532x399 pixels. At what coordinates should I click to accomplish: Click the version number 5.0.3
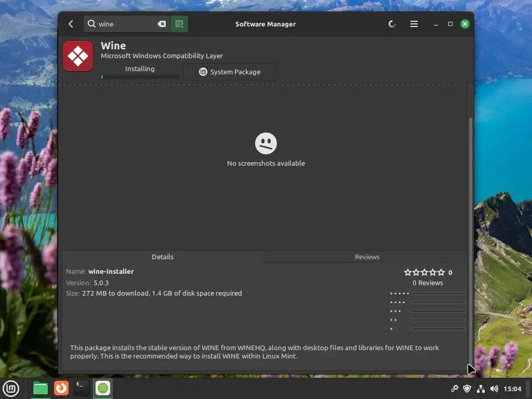coord(101,283)
